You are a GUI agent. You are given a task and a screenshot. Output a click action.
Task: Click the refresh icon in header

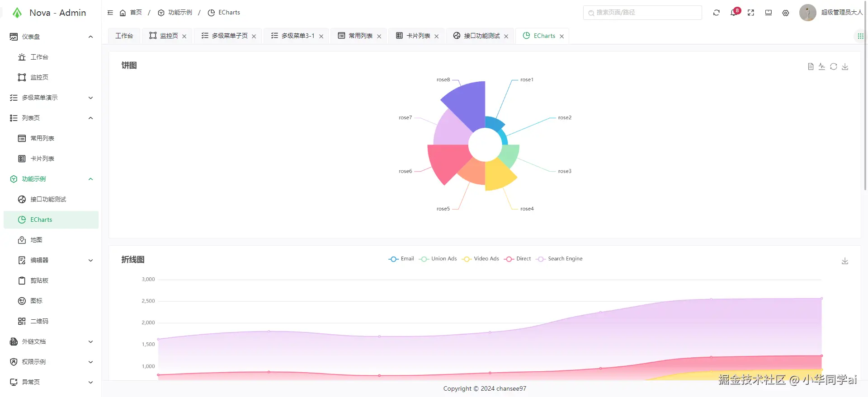click(x=717, y=13)
